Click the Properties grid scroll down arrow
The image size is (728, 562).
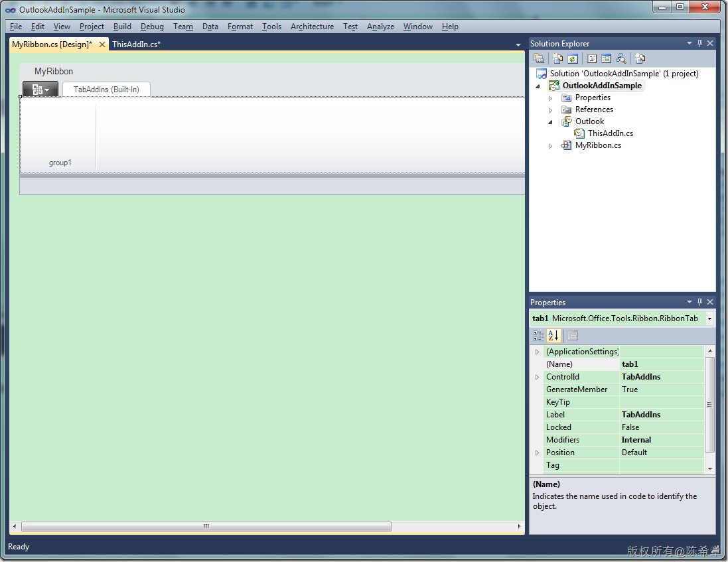[710, 468]
